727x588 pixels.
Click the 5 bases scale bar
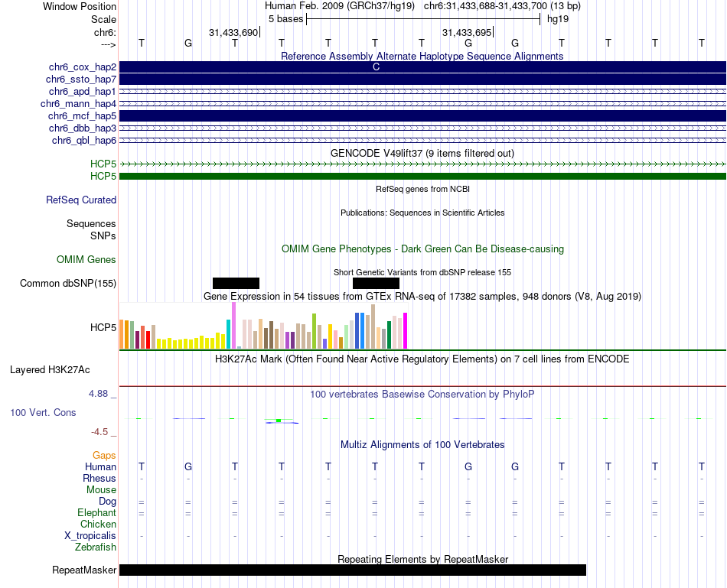click(x=423, y=19)
